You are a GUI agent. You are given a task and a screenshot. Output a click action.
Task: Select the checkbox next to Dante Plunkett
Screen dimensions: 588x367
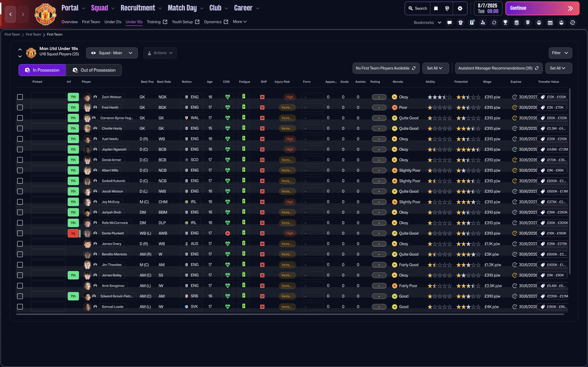pyautogui.click(x=20, y=233)
